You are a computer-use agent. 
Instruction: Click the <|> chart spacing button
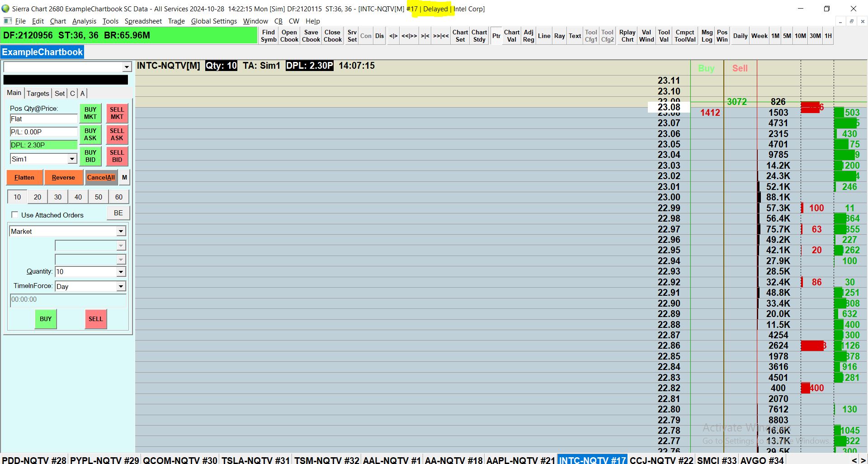tap(393, 36)
